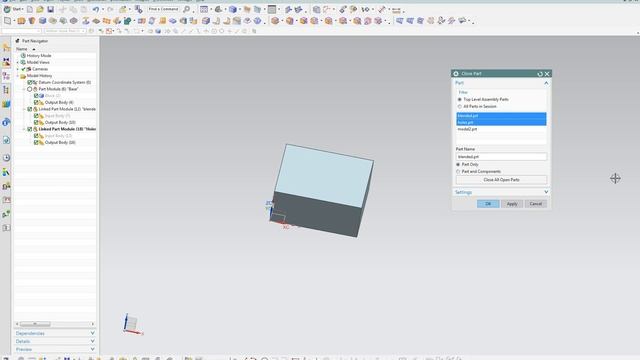Viewport: 640px width, 360px height.
Task: Expand the Cameras node
Action: [x=18, y=69]
